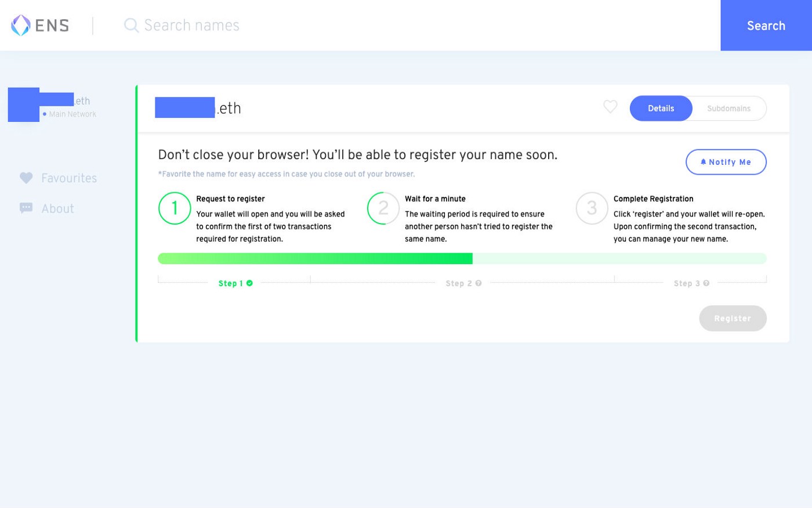Switch to the Subdomains tab
Viewport: 812px width, 508px height.
(728, 108)
